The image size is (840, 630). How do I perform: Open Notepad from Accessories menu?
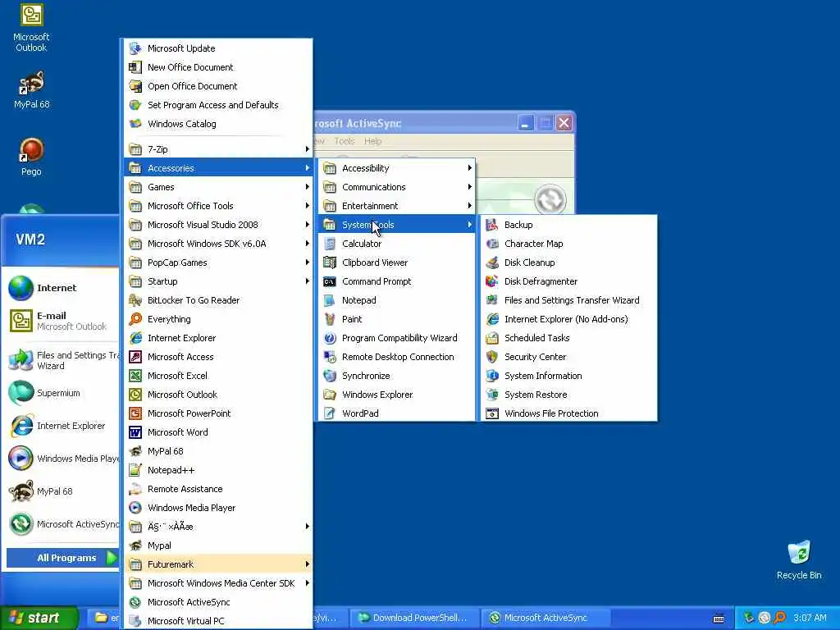pos(396,300)
